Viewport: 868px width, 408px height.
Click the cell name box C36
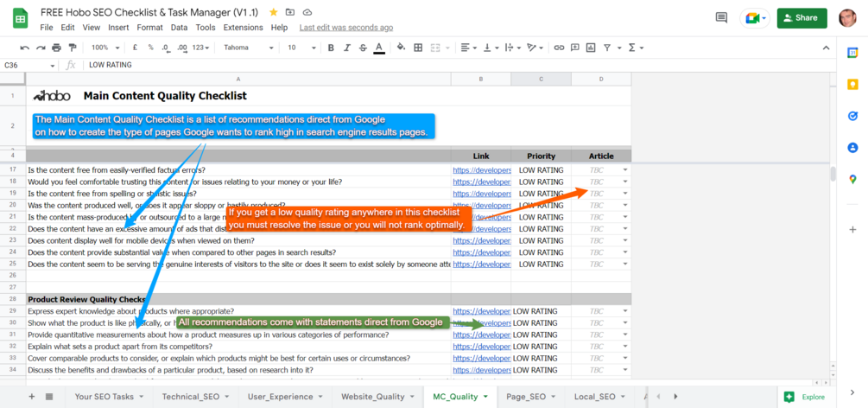(29, 65)
